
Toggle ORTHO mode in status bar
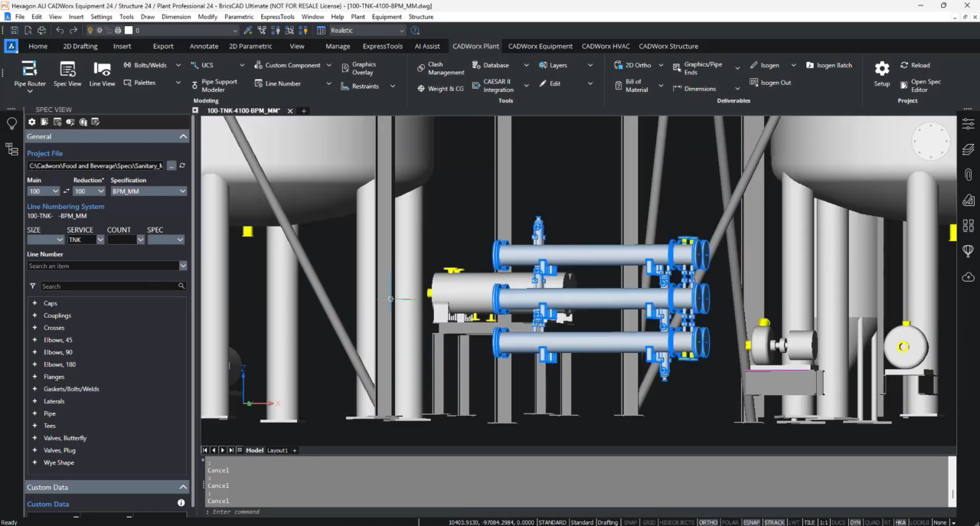(708, 522)
